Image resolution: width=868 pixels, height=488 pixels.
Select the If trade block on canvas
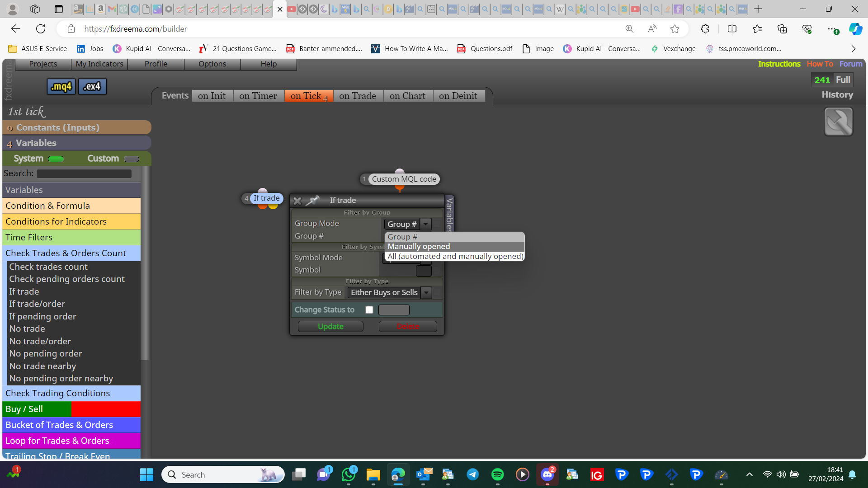coord(266,198)
